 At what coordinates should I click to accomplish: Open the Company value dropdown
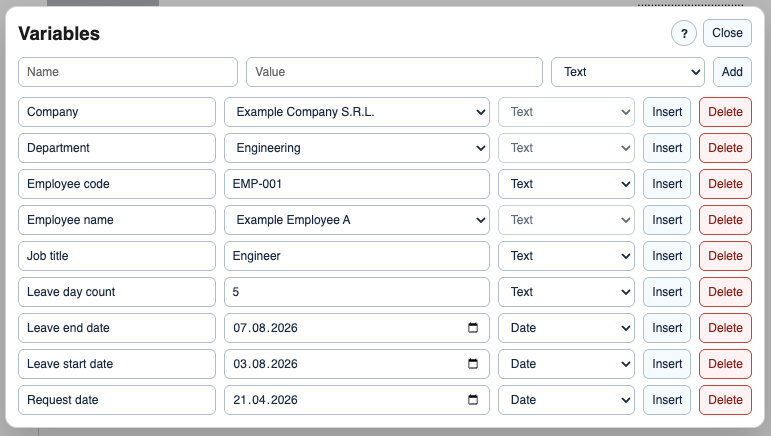pos(357,112)
